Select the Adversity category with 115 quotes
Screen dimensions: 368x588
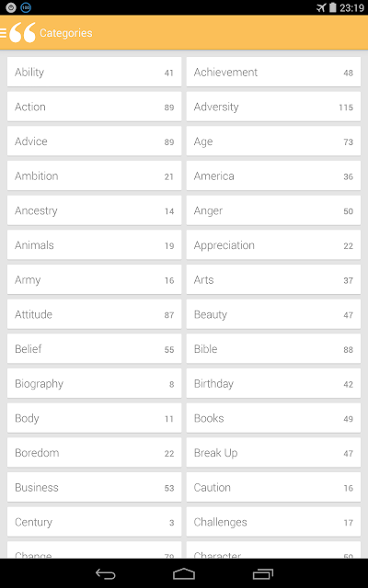(273, 107)
